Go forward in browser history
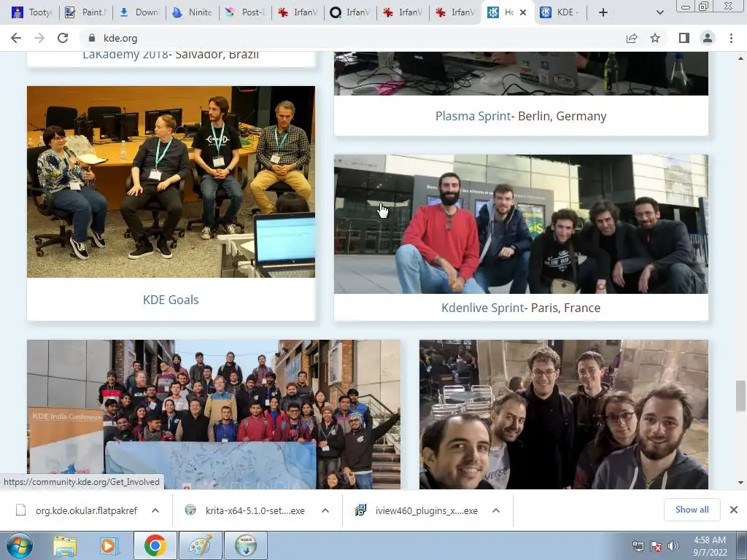747x560 pixels. point(39,38)
